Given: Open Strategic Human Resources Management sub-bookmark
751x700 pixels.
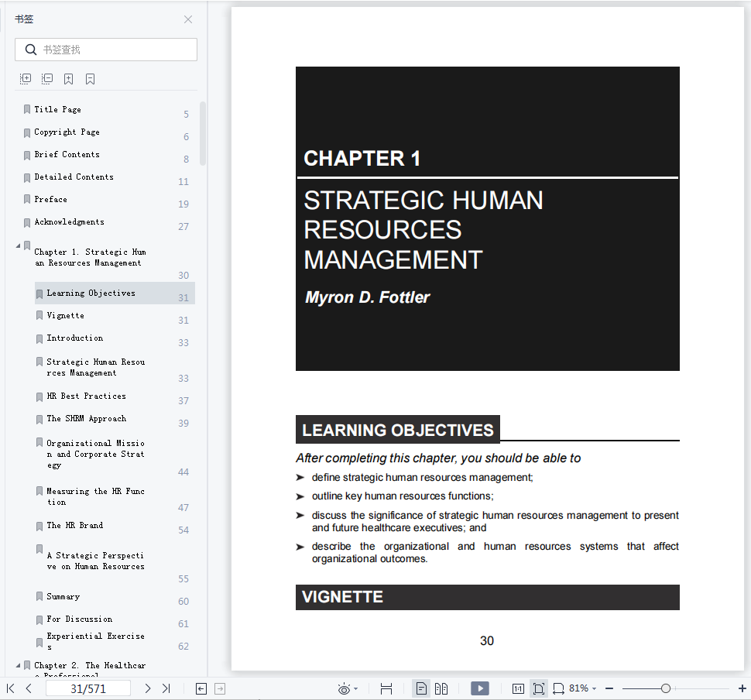Looking at the screenshot, I should coord(96,367).
